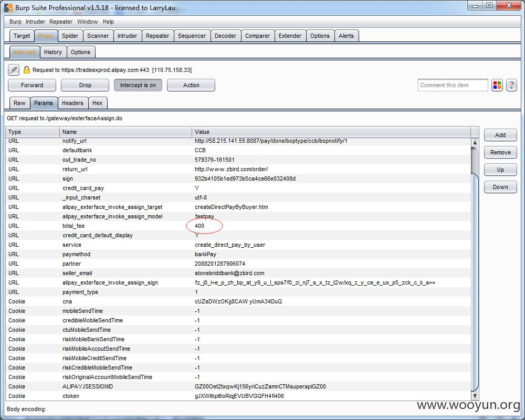Switch to the Sequencer tab
This screenshot has height=420, width=525.
point(192,36)
